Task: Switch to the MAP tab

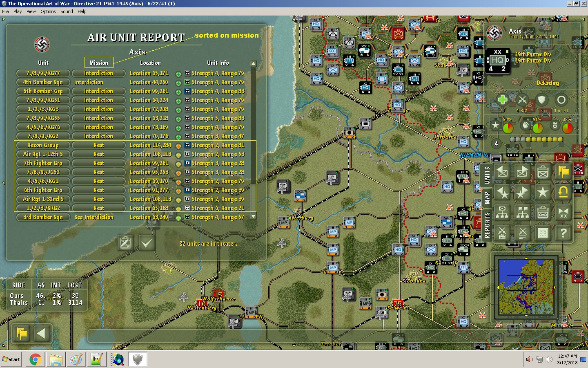Action: (x=487, y=198)
